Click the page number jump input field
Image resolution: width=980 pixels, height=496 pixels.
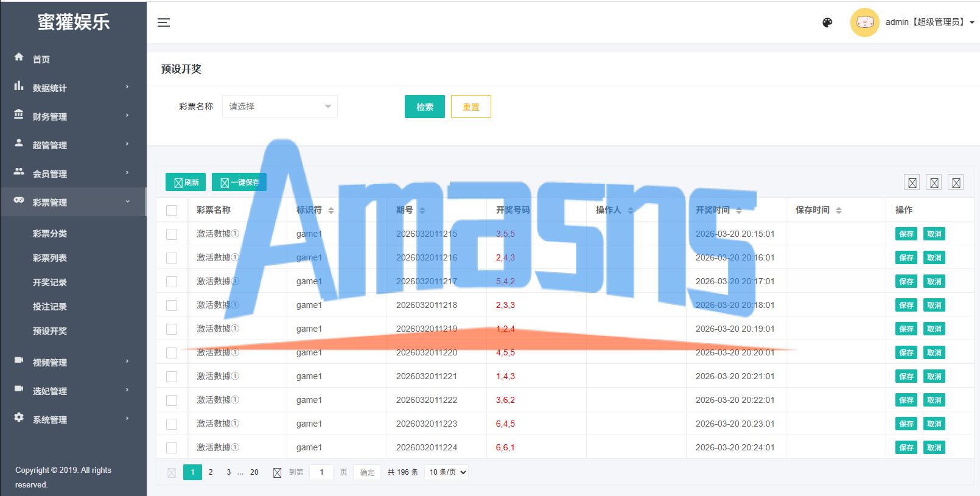[x=321, y=472]
